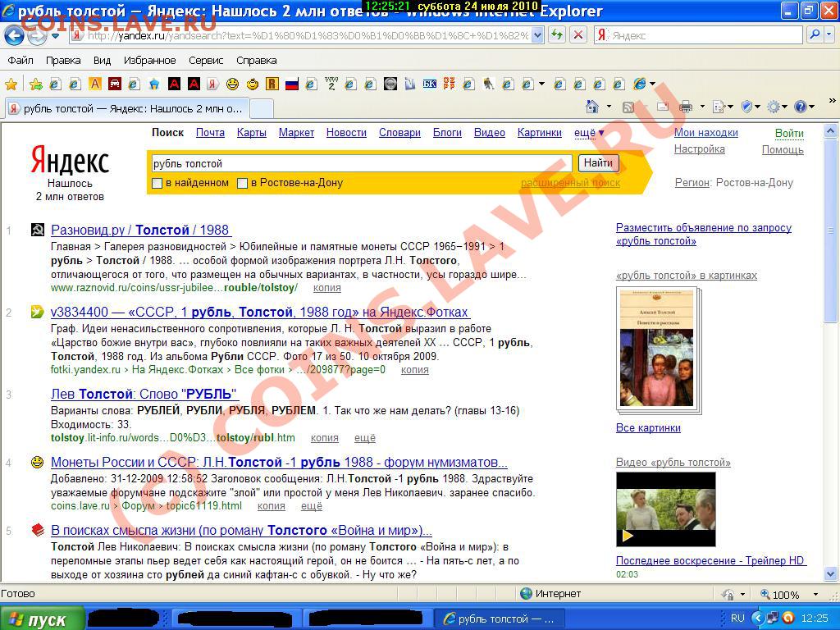Viewport: 840px width, 630px height.
Task: Open the search provider dropdown arrow
Action: coord(829,35)
